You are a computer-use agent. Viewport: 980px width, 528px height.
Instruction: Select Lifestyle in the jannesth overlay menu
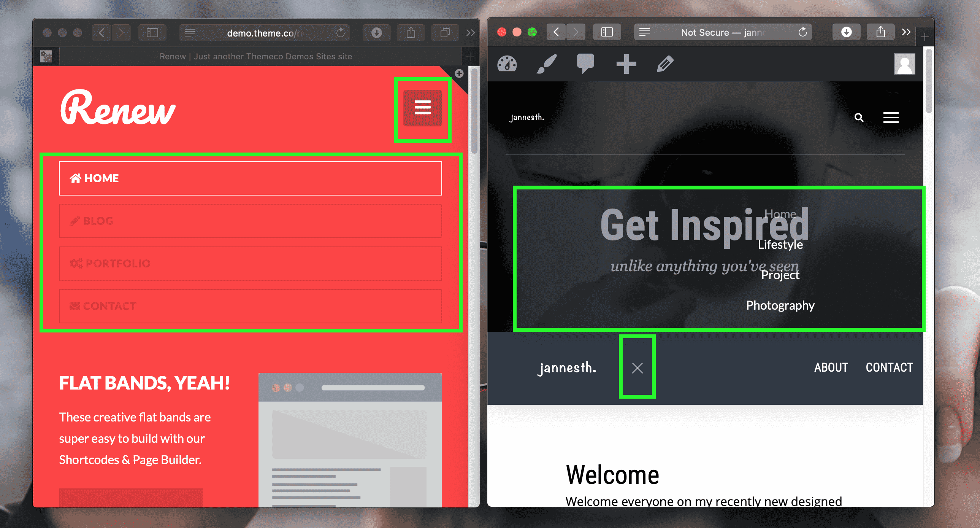pyautogui.click(x=780, y=244)
